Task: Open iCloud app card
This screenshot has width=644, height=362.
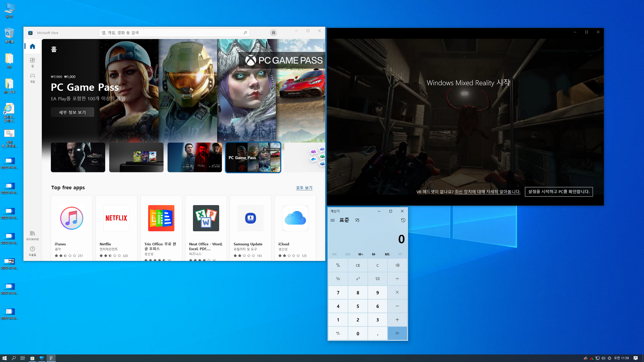Action: pos(295,228)
